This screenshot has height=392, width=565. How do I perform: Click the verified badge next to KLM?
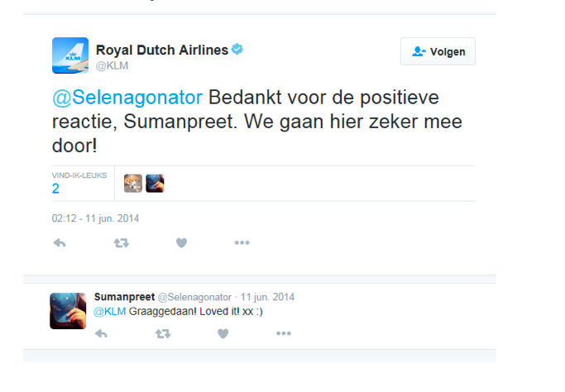(237, 50)
